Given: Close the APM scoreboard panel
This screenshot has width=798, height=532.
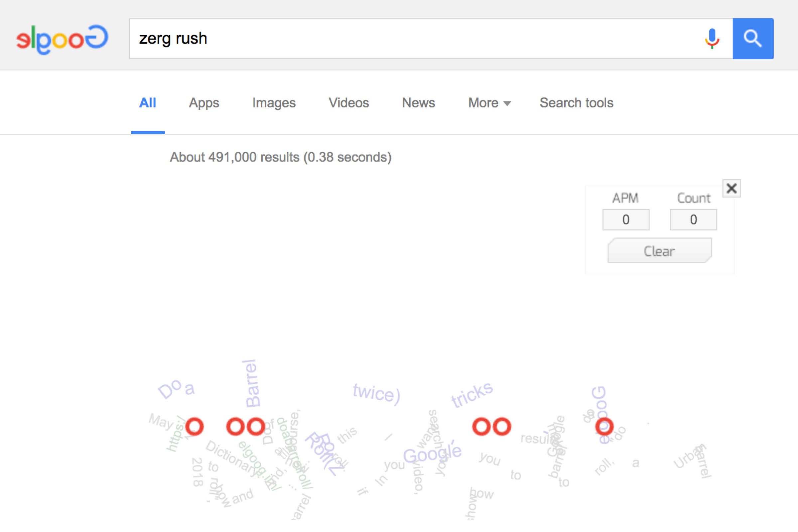Looking at the screenshot, I should pyautogui.click(x=731, y=189).
